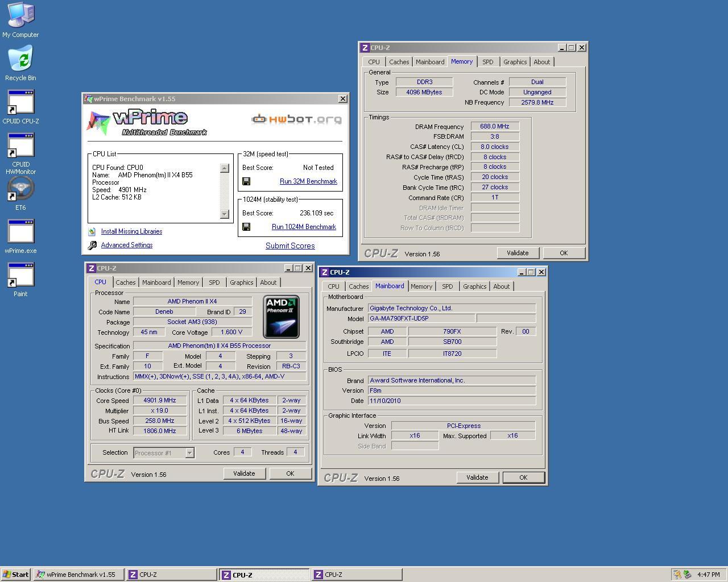
Task: Click the Advanced Settings wrench icon
Action: coord(92,246)
